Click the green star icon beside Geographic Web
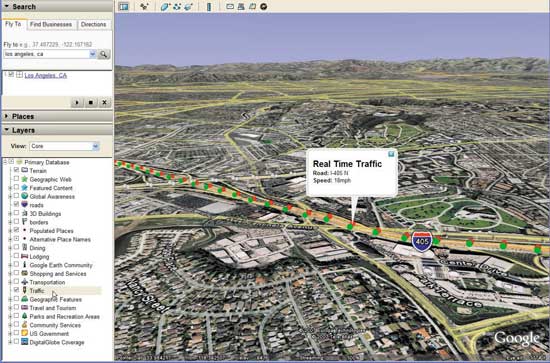Screen dimensions: 550x363 pyautogui.click(x=25, y=179)
